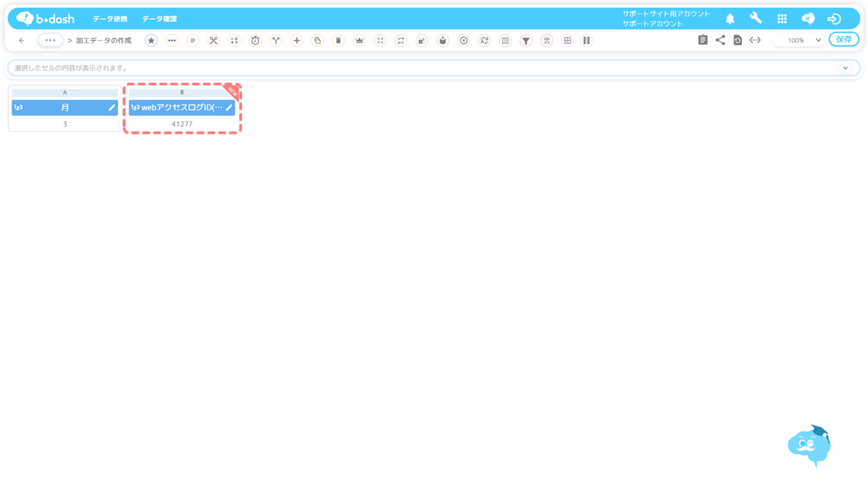Click the funnel filter toolbar icon
Image resolution: width=868 pixels, height=488 pixels.
526,41
